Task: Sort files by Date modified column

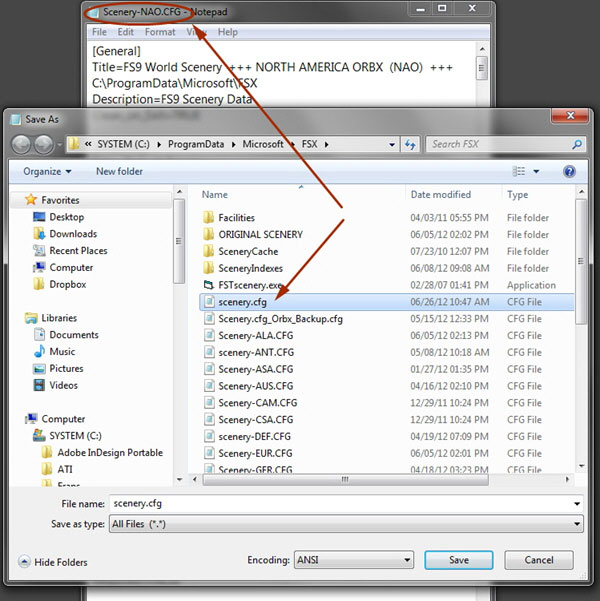Action: (440, 195)
